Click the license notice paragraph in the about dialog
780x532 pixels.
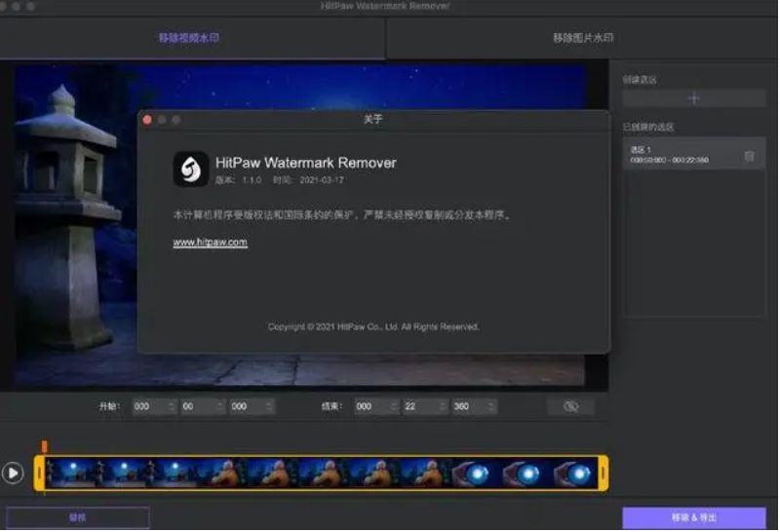342,214
